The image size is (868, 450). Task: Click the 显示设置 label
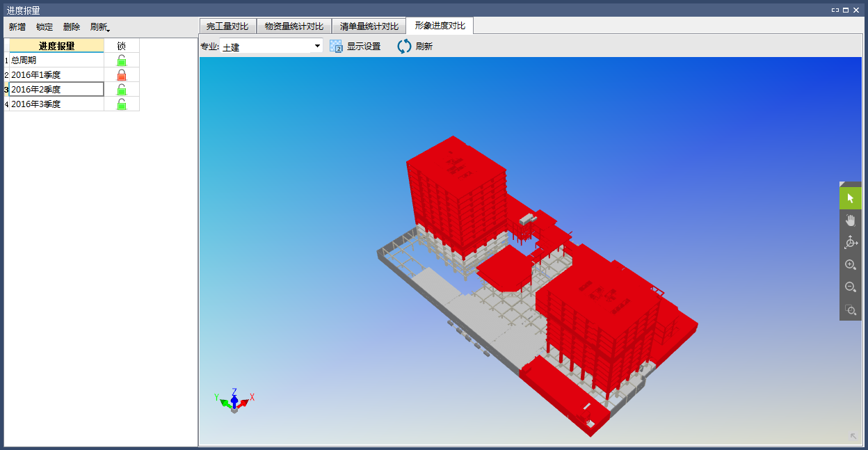pos(364,47)
